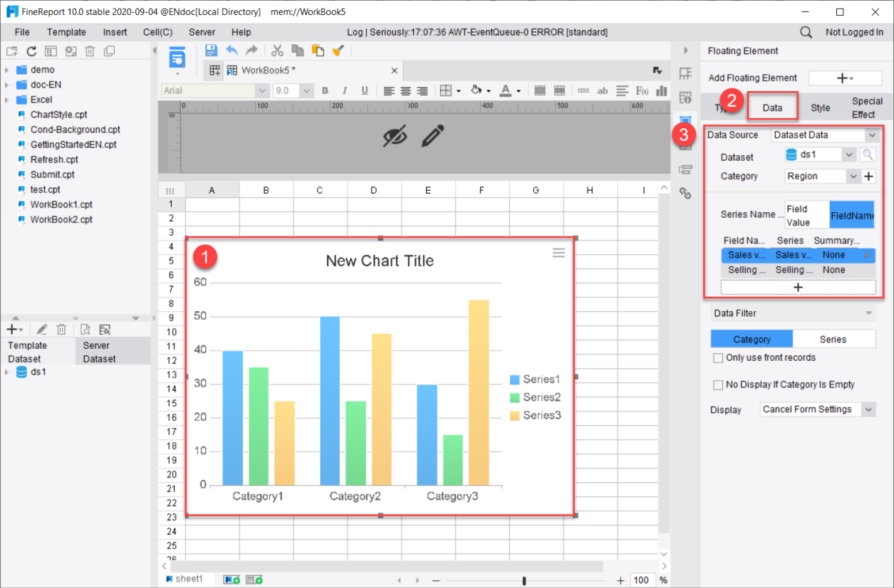Image resolution: width=894 pixels, height=588 pixels.
Task: Expand the Data Filter section
Action: 868,313
